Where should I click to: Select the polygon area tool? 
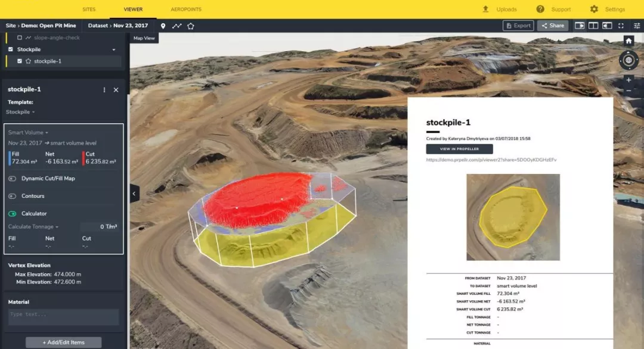(x=191, y=26)
